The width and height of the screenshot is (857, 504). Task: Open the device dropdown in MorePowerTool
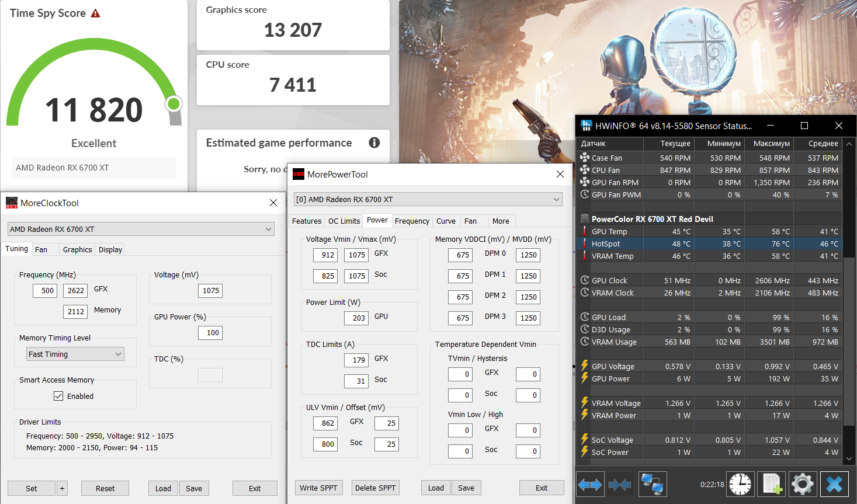[x=428, y=199]
